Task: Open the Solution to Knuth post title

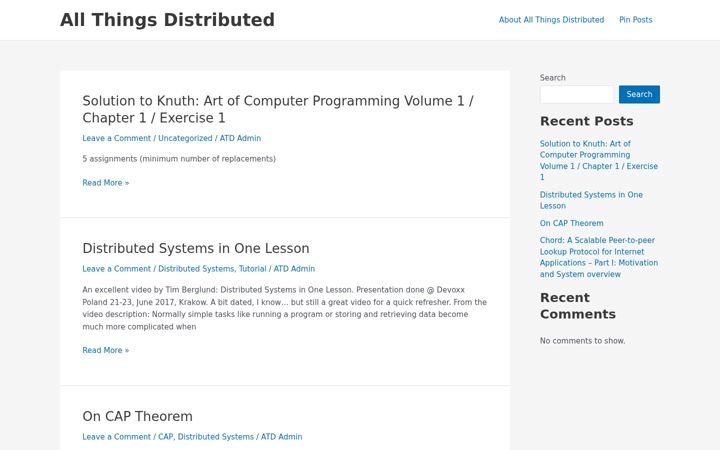Action: 278,109
